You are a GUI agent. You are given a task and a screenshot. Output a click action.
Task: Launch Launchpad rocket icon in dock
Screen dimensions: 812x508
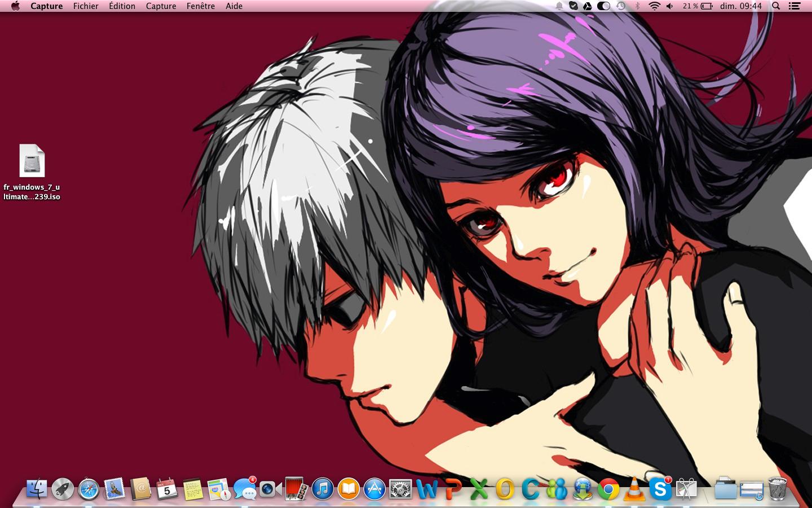pyautogui.click(x=63, y=489)
